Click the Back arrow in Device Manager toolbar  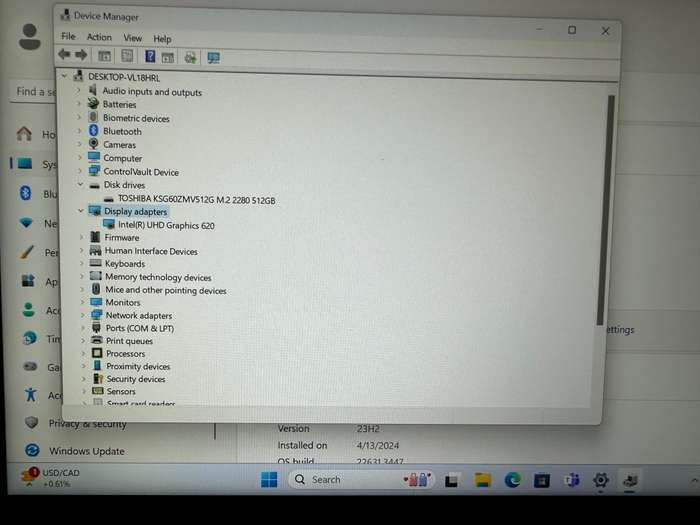pos(64,54)
